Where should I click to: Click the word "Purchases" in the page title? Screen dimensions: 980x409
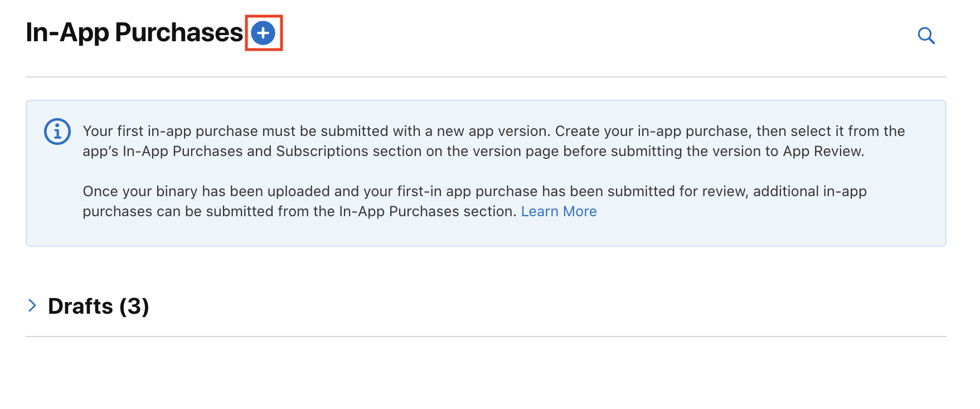178,32
